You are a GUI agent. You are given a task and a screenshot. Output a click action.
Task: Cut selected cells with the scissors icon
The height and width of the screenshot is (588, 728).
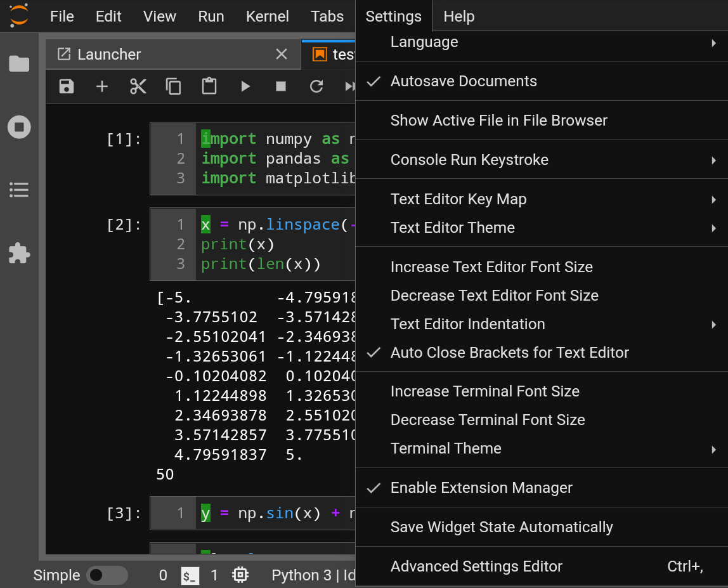[138, 86]
